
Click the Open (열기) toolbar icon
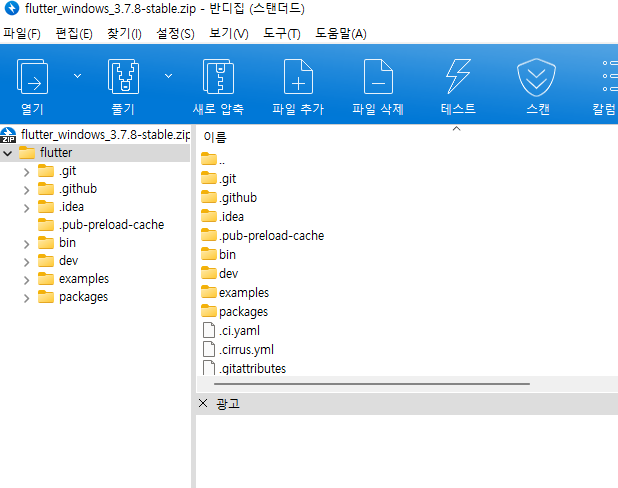click(x=32, y=76)
